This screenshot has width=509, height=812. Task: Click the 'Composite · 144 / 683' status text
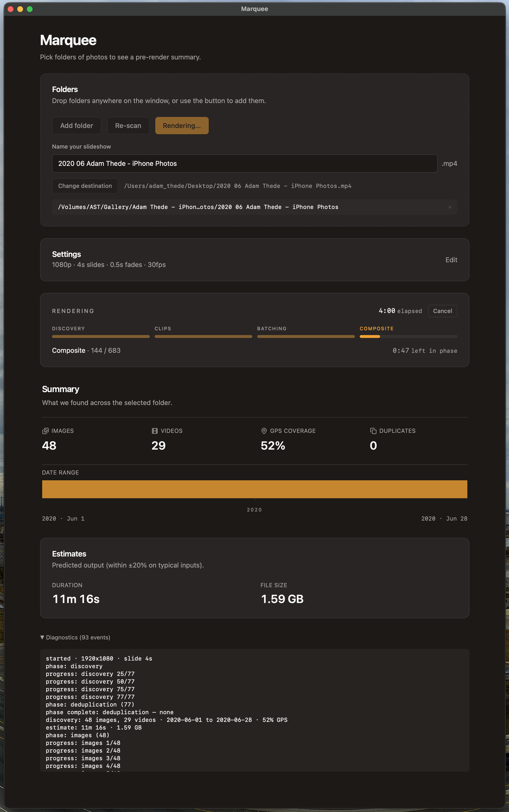coord(86,350)
